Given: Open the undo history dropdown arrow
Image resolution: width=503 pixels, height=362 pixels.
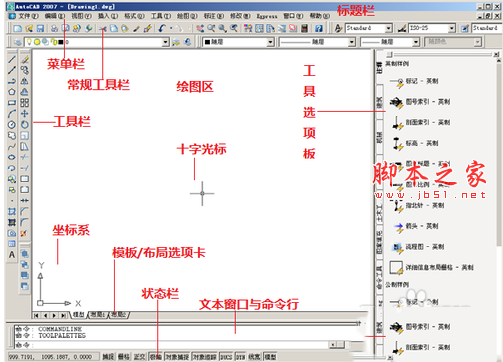Looking at the screenshot, I should tap(171, 28).
